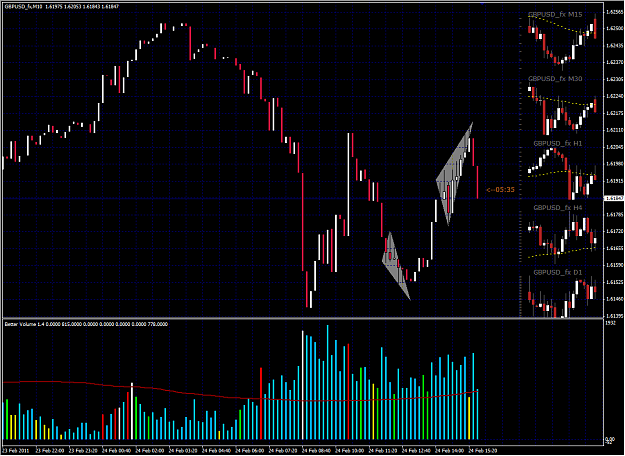Select the lower gray triangle pattern shape
This screenshot has height=456, width=625.
click(395, 265)
